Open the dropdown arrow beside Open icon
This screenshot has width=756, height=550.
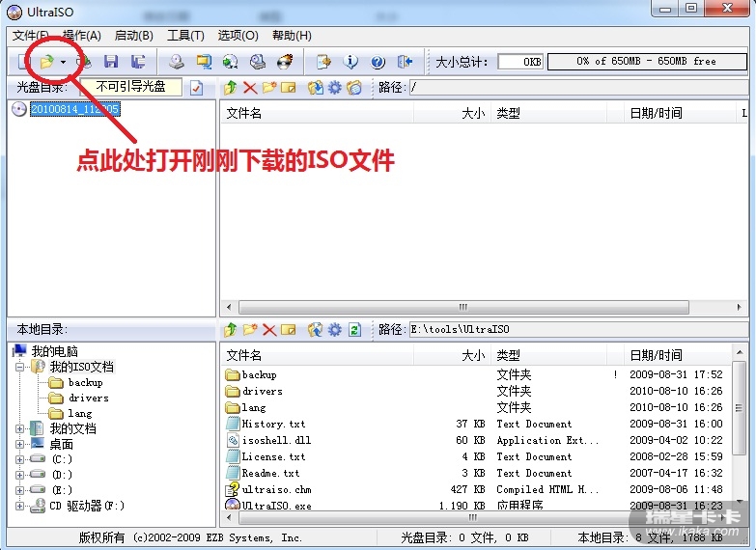coord(63,62)
